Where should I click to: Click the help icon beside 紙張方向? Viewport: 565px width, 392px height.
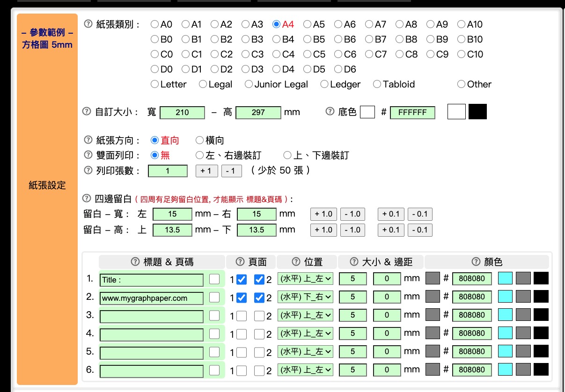88,140
